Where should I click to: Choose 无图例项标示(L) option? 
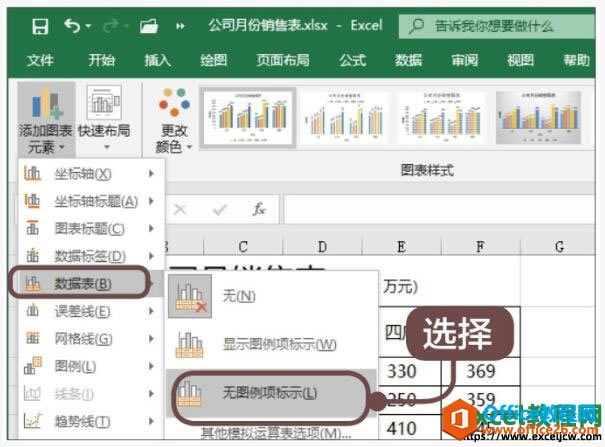click(x=271, y=393)
